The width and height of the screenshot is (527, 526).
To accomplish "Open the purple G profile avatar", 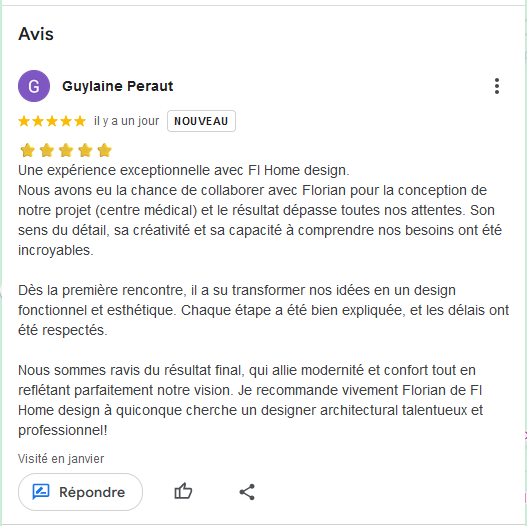I will coord(34,86).
